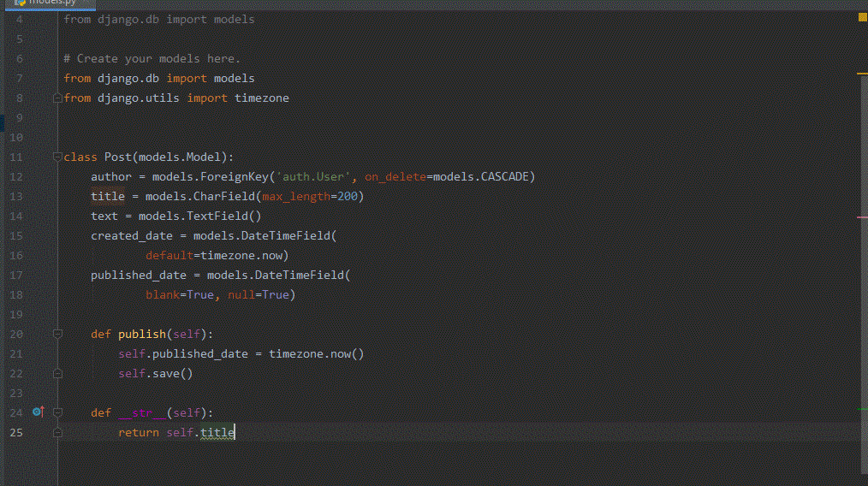Click 'save' in self.save()

pos(166,374)
